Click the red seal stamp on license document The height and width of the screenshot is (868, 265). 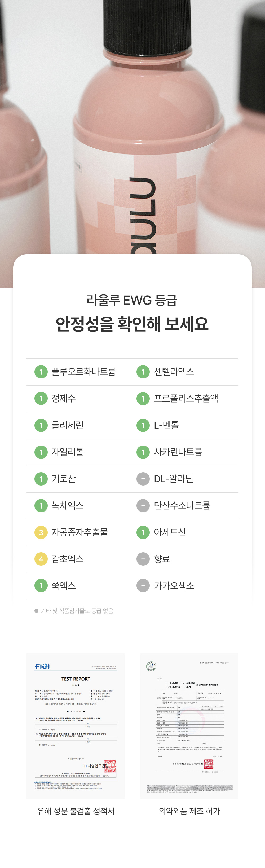[209, 764]
